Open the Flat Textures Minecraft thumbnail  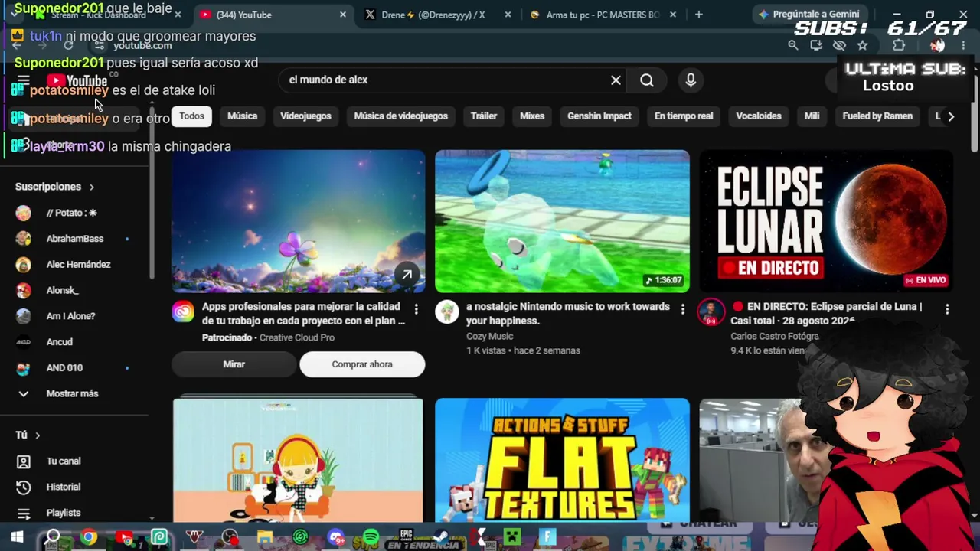tap(562, 460)
